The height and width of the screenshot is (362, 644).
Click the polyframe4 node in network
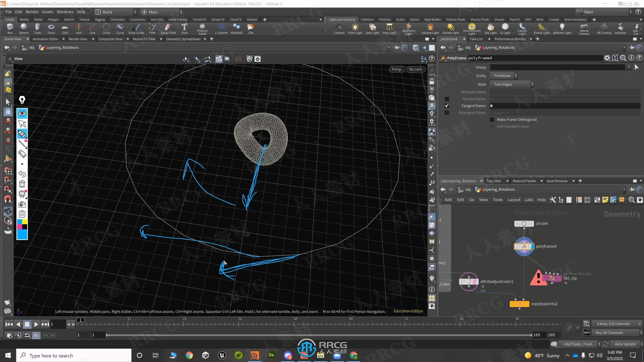[x=524, y=246]
